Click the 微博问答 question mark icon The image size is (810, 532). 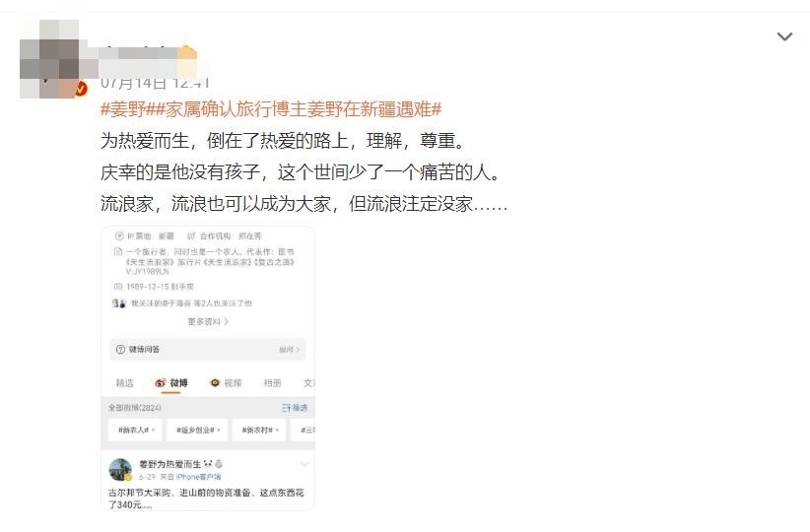click(120, 350)
